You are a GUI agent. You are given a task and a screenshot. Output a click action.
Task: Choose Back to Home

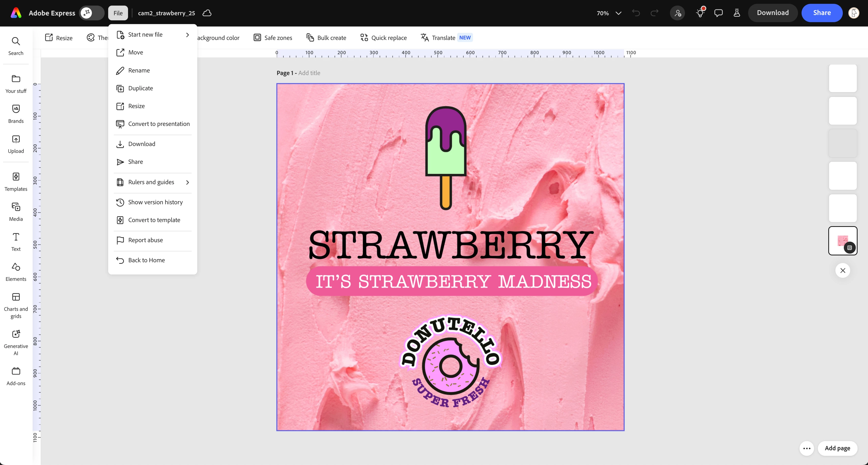tap(153, 260)
